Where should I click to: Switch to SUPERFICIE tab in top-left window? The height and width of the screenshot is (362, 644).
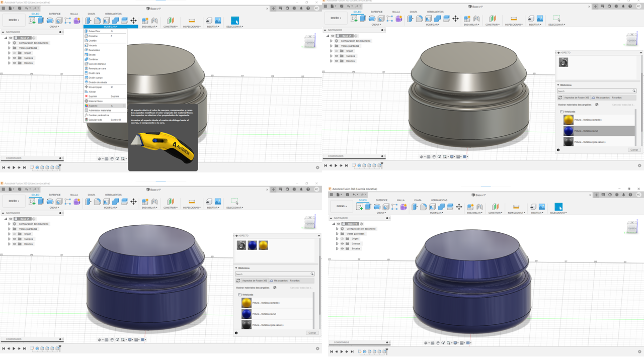(x=54, y=14)
